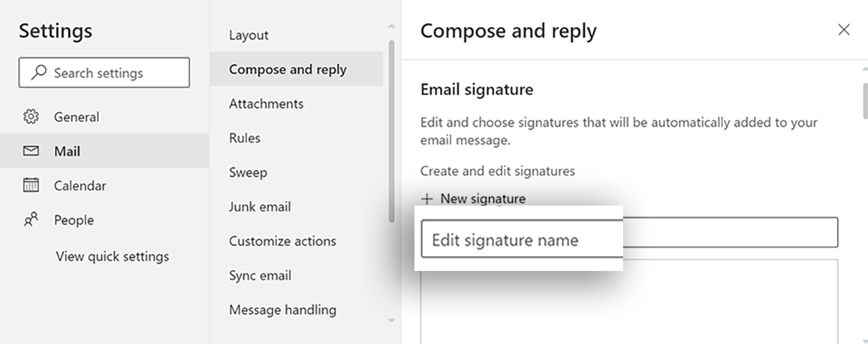Image resolution: width=868 pixels, height=344 pixels.
Task: Select Junk email option
Action: pos(260,207)
